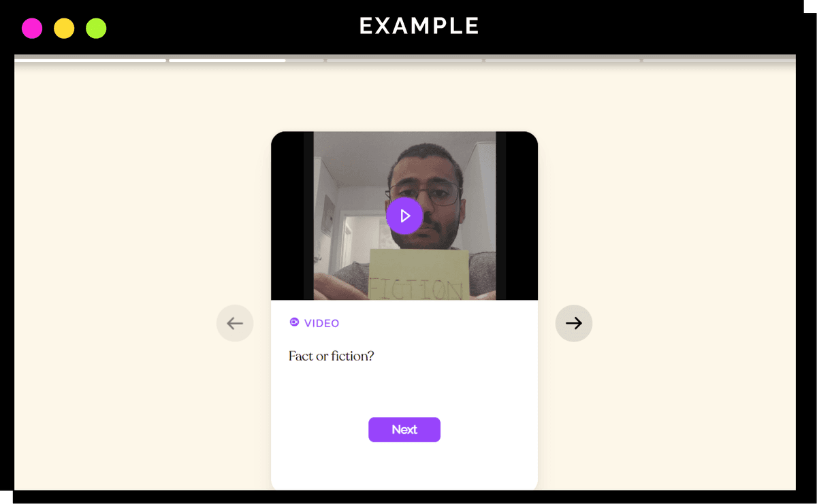
Task: Click the small video camera icon
Action: tap(294, 322)
